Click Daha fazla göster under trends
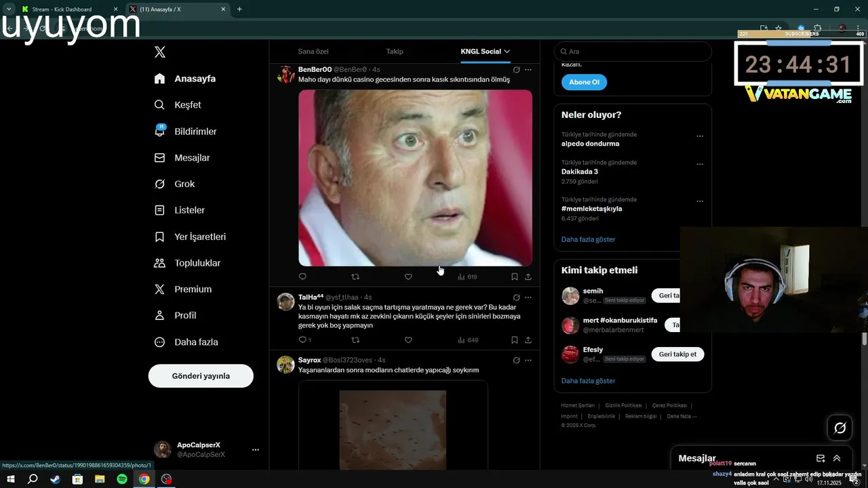This screenshot has height=488, width=868. click(588, 239)
